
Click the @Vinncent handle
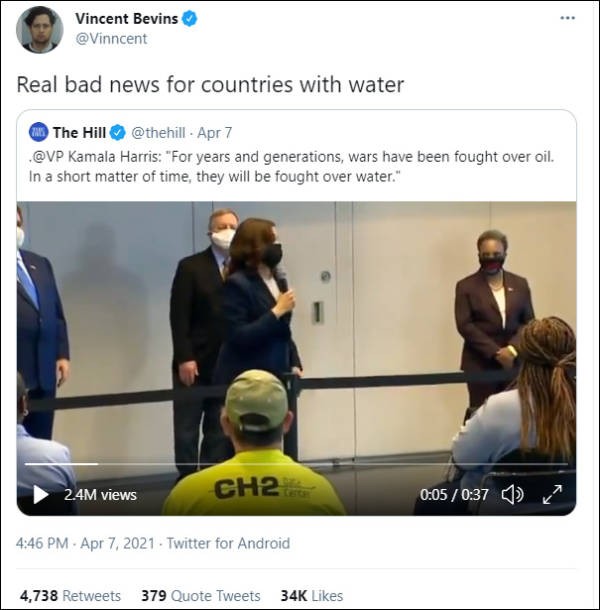coord(110,39)
